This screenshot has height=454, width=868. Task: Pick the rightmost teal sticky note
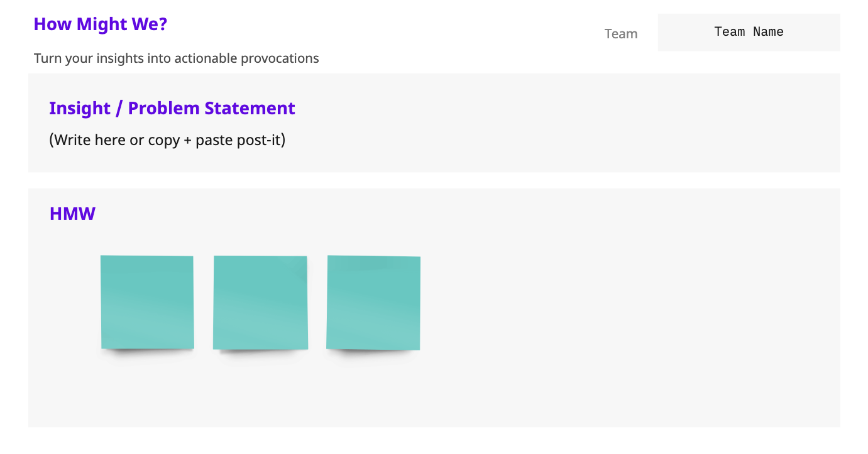click(373, 303)
